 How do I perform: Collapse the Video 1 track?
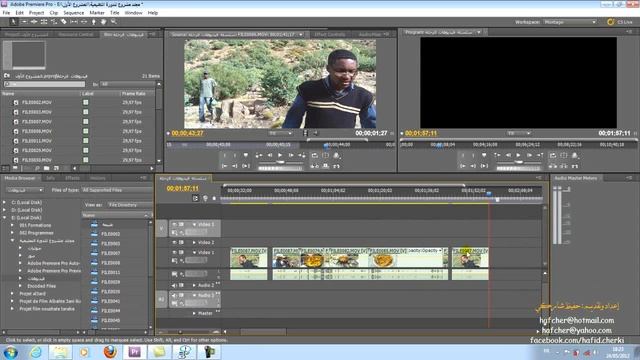coord(194,253)
